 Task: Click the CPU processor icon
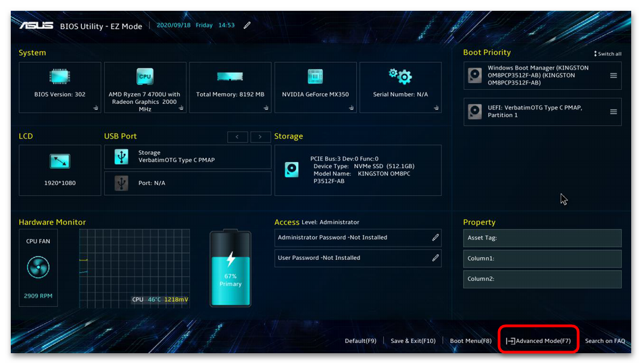(x=145, y=76)
